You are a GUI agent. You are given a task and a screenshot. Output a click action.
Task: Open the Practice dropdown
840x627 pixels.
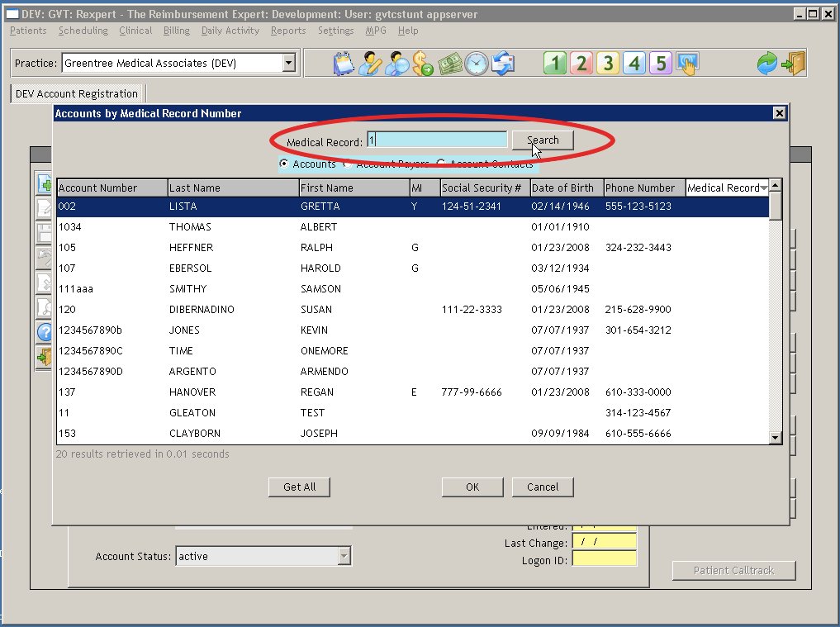click(x=288, y=62)
